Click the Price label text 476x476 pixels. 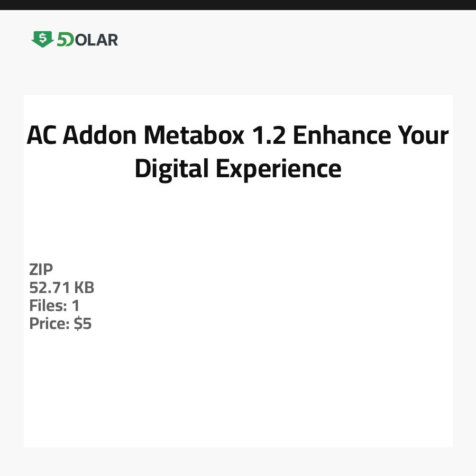pyautogui.click(x=49, y=324)
